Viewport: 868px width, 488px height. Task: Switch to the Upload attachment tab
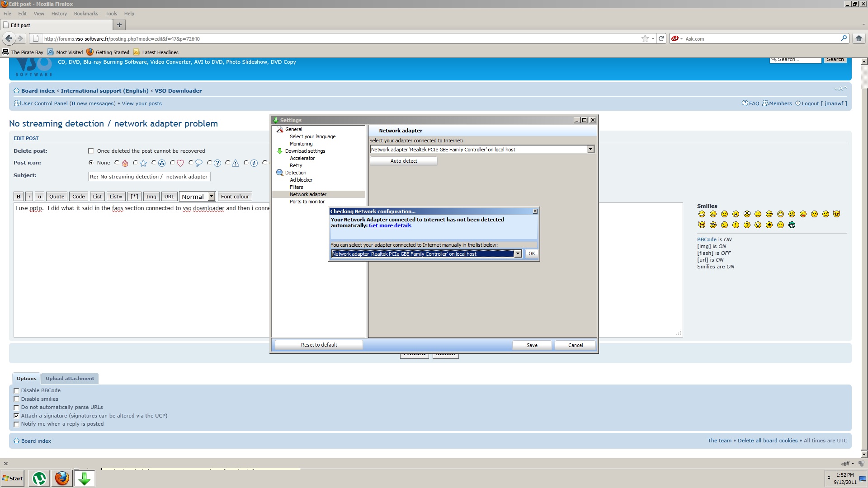click(70, 379)
